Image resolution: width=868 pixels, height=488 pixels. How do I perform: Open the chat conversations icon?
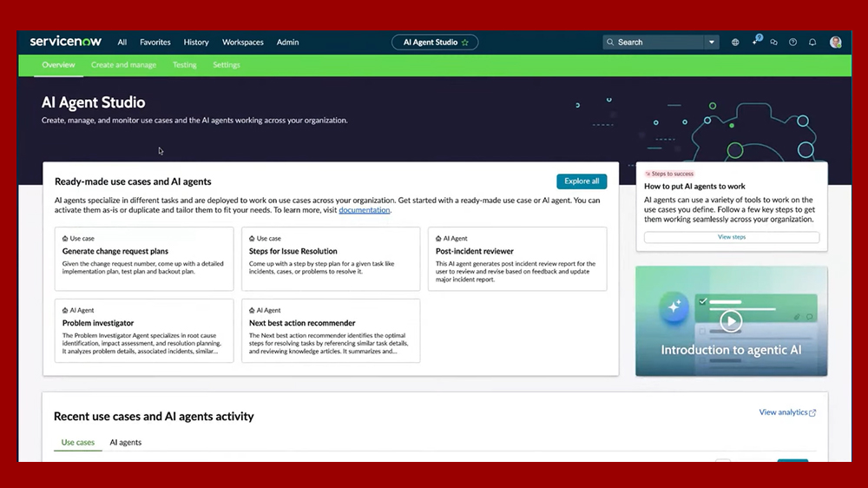(x=774, y=42)
